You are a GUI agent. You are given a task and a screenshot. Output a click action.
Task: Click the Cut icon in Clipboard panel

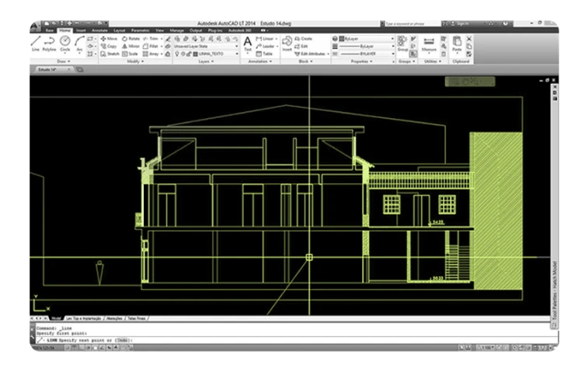(468, 39)
